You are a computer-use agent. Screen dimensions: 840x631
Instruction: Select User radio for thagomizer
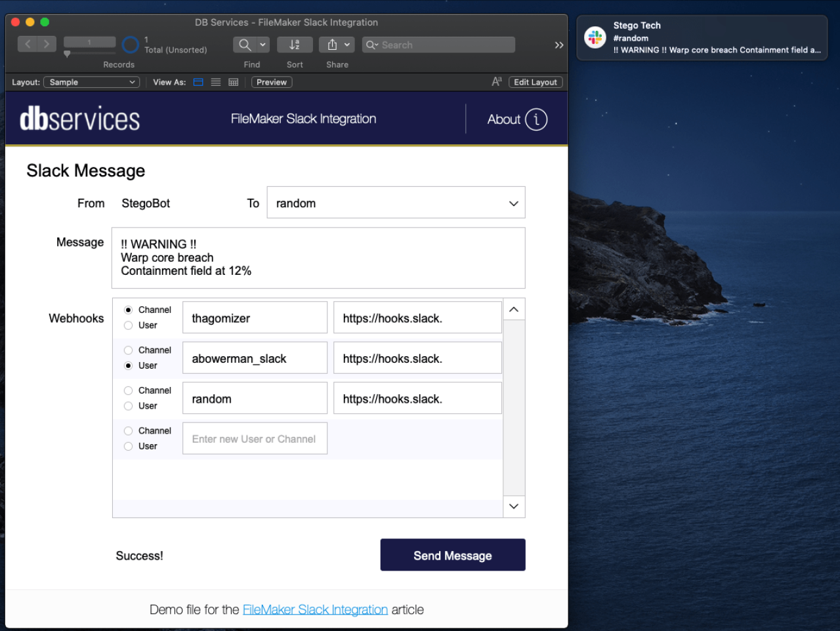(129, 325)
